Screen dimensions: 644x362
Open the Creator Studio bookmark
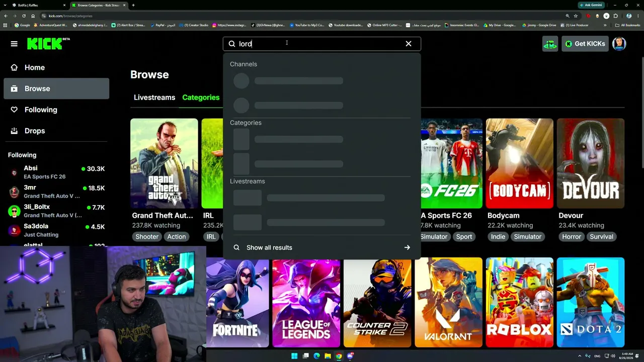[x=194, y=25]
